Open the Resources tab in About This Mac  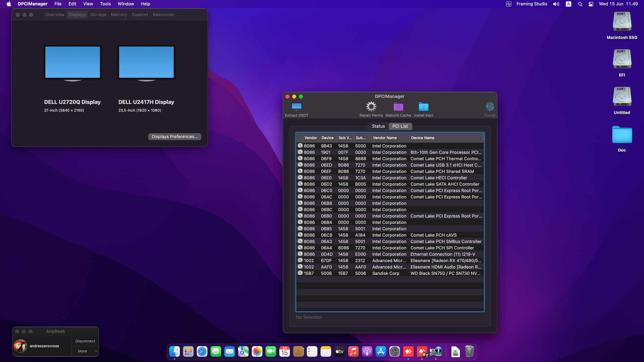(x=163, y=15)
